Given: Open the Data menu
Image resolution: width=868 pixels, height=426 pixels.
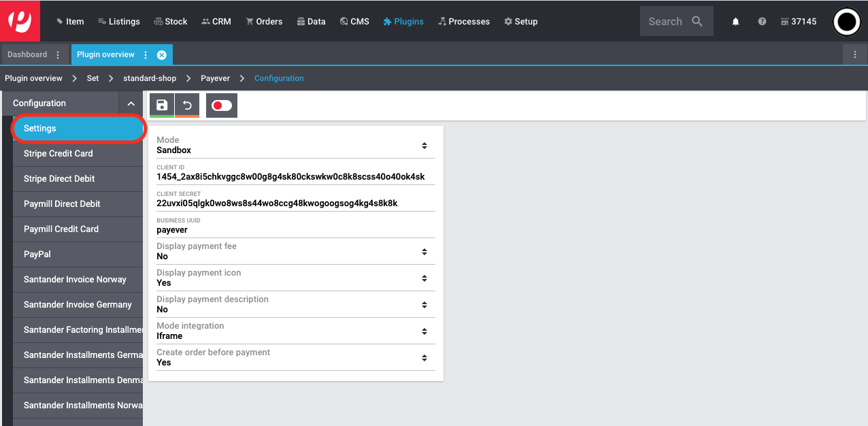Looking at the screenshot, I should [312, 22].
